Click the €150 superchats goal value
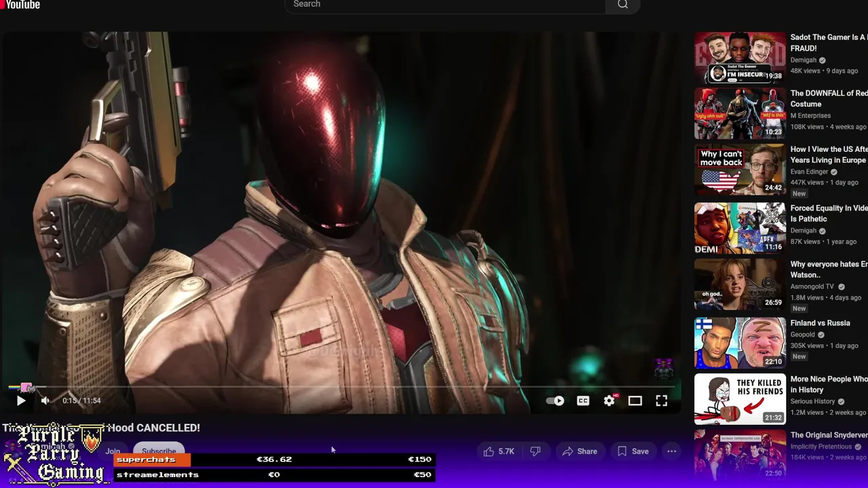This screenshot has height=488, width=868. (x=419, y=460)
